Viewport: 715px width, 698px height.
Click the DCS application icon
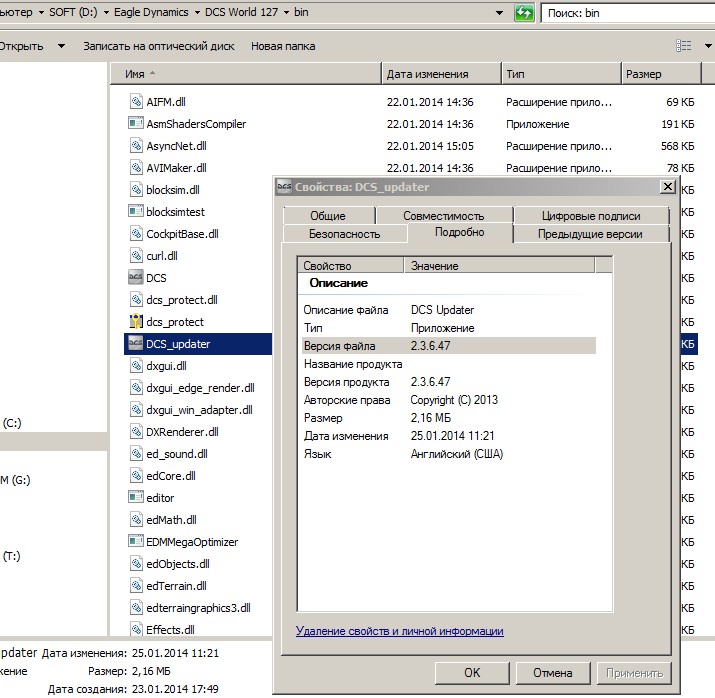tap(136, 277)
